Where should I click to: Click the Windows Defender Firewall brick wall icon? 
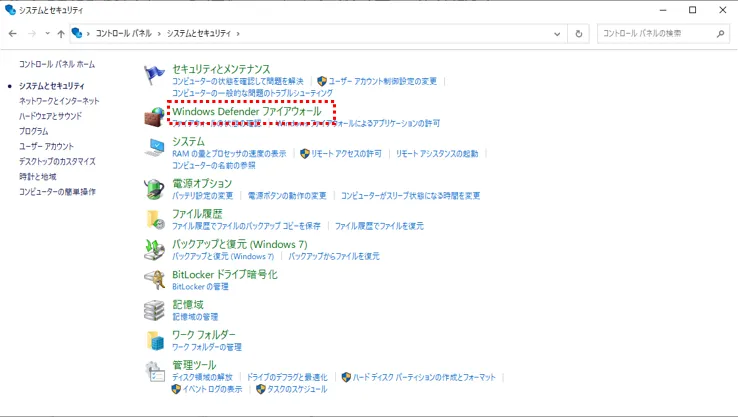click(x=154, y=117)
